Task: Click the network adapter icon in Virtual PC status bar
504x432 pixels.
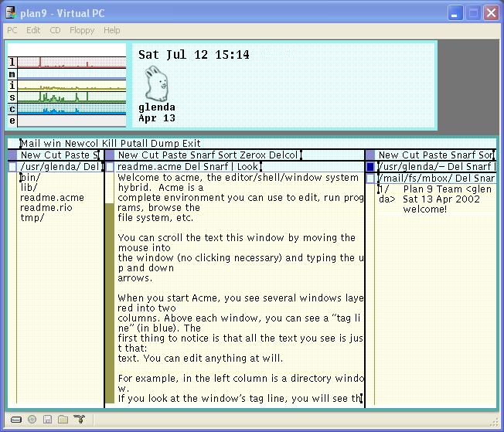Action: coord(80,419)
